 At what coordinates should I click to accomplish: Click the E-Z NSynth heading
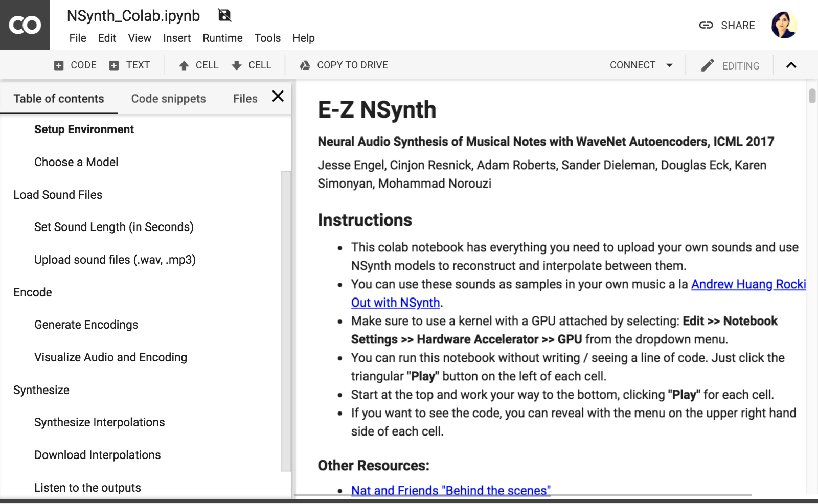377,110
